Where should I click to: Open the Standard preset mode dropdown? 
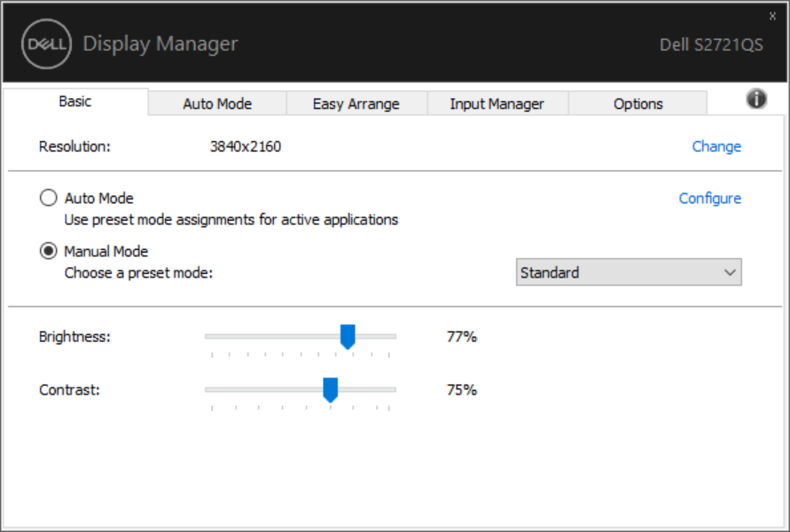(629, 273)
